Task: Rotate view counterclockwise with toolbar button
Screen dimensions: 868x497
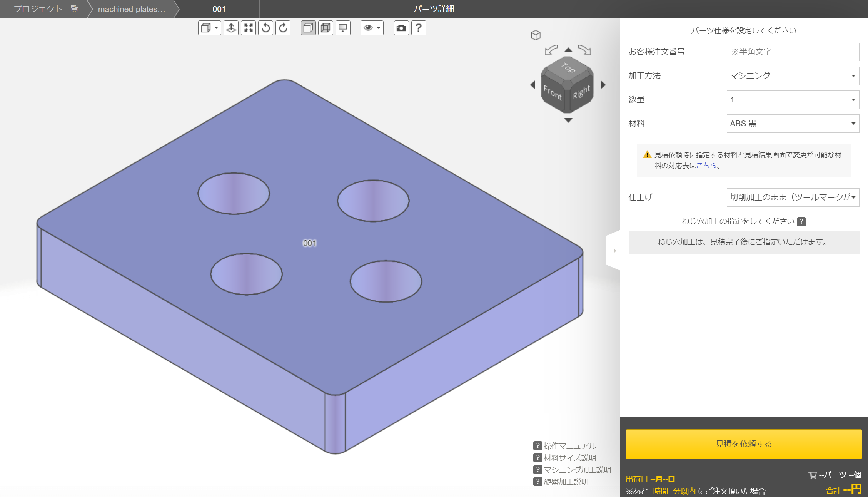Action: [266, 28]
